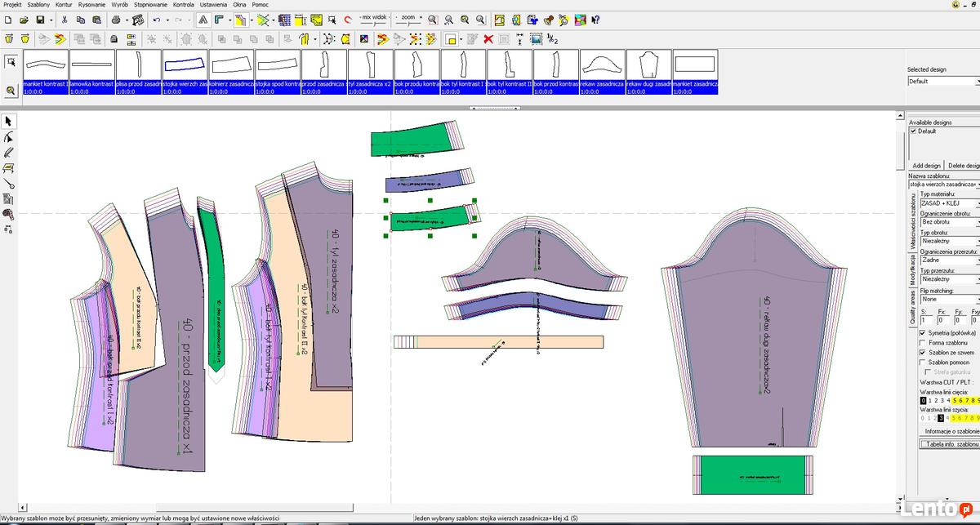This screenshot has height=525, width=980.
Task: Open the Ustawienia menu
Action: coord(214,4)
